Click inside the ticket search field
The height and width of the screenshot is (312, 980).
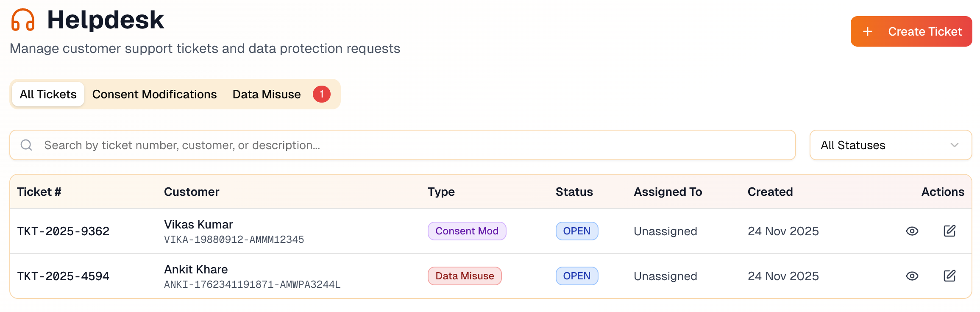click(x=297, y=145)
